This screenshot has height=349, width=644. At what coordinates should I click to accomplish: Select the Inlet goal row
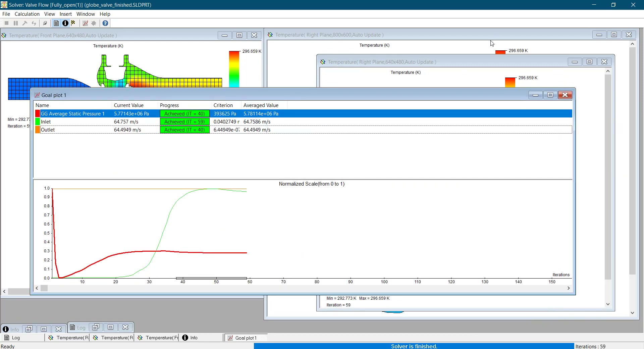pos(303,121)
